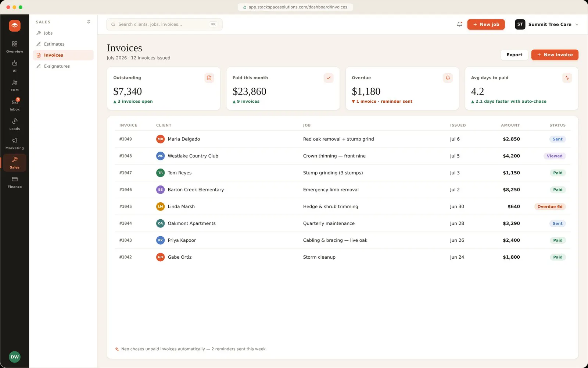This screenshot has height=368, width=588.
Task: Select Invoices in the Sales menu
Action: (63, 55)
